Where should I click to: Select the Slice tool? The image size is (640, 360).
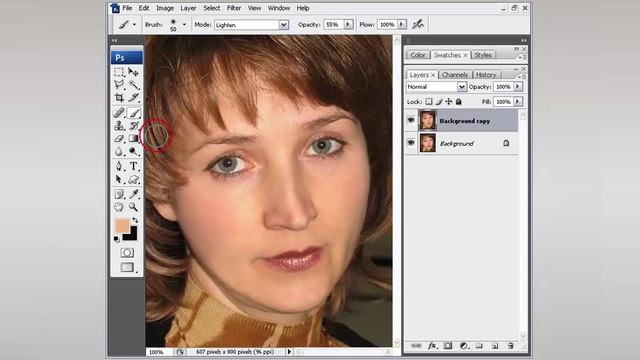pos(133,97)
